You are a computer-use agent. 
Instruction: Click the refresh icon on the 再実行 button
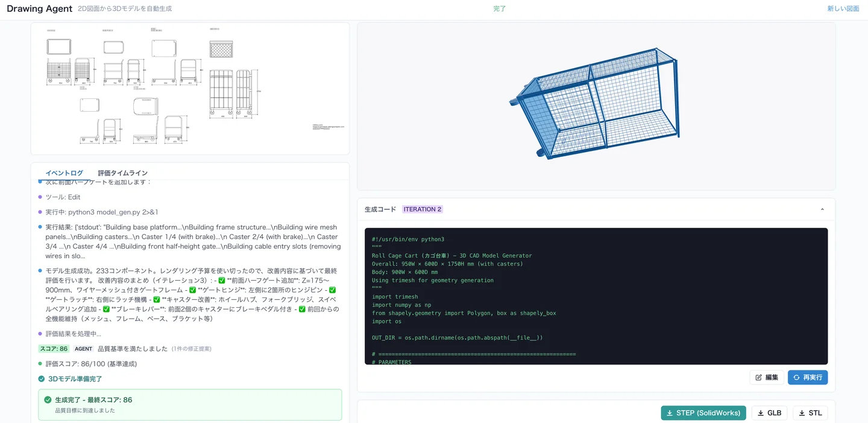point(796,377)
